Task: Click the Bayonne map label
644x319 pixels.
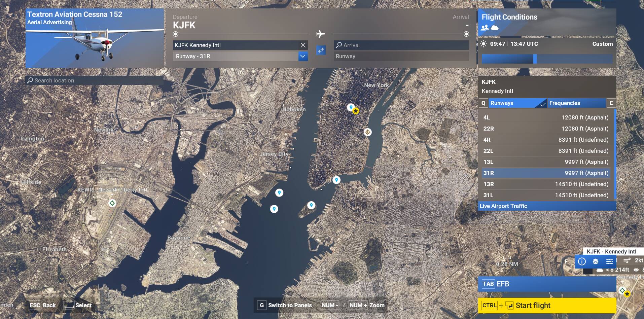Action: [x=179, y=238]
